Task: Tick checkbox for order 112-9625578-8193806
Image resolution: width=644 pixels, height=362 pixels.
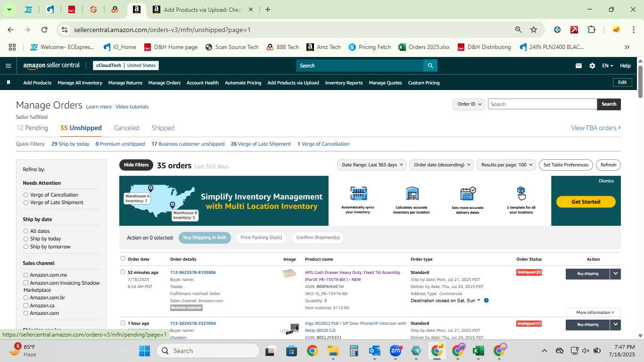Action: click(123, 272)
